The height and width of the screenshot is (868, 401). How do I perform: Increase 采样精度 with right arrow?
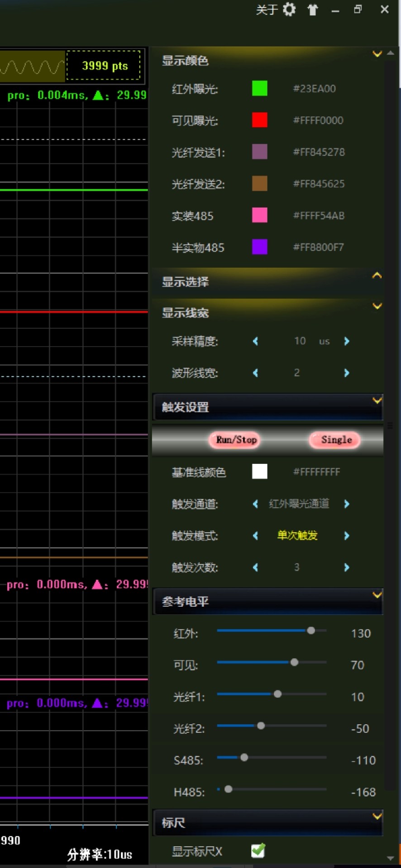coord(347,341)
